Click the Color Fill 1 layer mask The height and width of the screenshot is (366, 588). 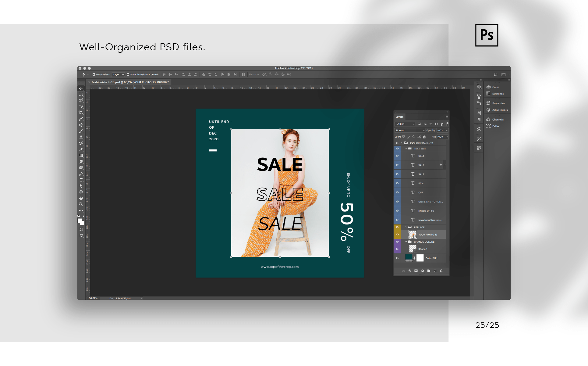click(420, 258)
